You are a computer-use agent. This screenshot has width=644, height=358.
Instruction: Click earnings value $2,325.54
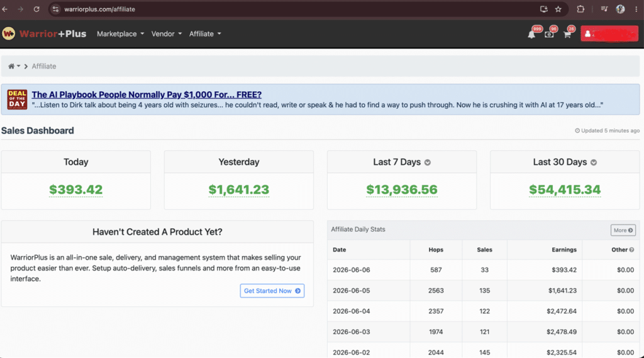point(562,352)
